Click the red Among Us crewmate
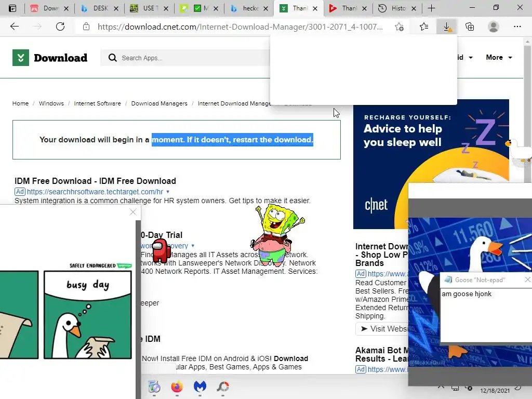 click(x=161, y=251)
